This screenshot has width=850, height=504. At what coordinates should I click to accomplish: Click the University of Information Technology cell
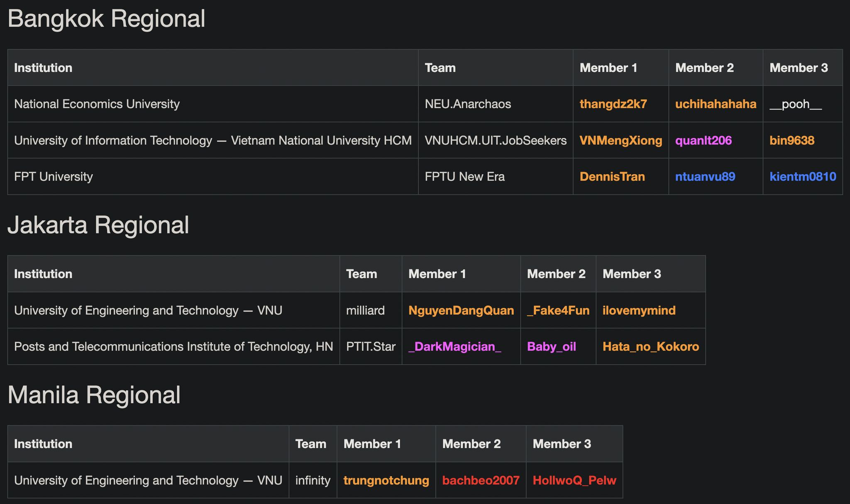pos(213,140)
